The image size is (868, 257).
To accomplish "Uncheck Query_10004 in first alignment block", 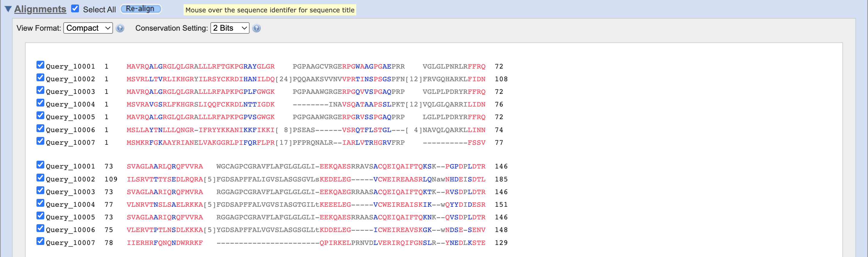I will 40,103.
